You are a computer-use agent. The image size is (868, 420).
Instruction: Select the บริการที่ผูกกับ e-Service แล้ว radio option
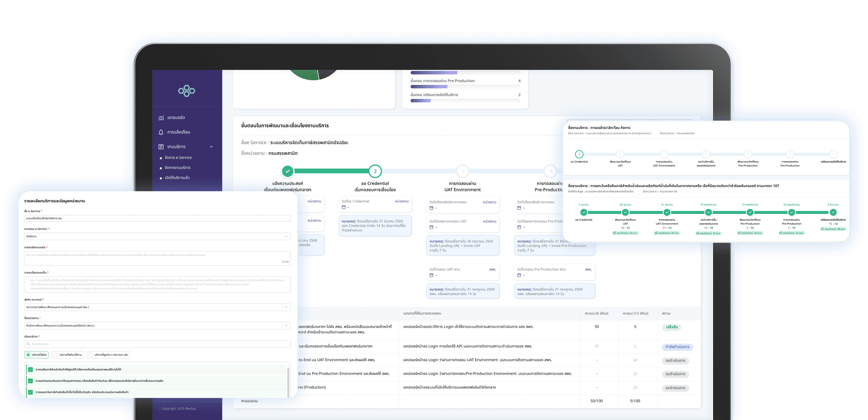tap(91, 355)
